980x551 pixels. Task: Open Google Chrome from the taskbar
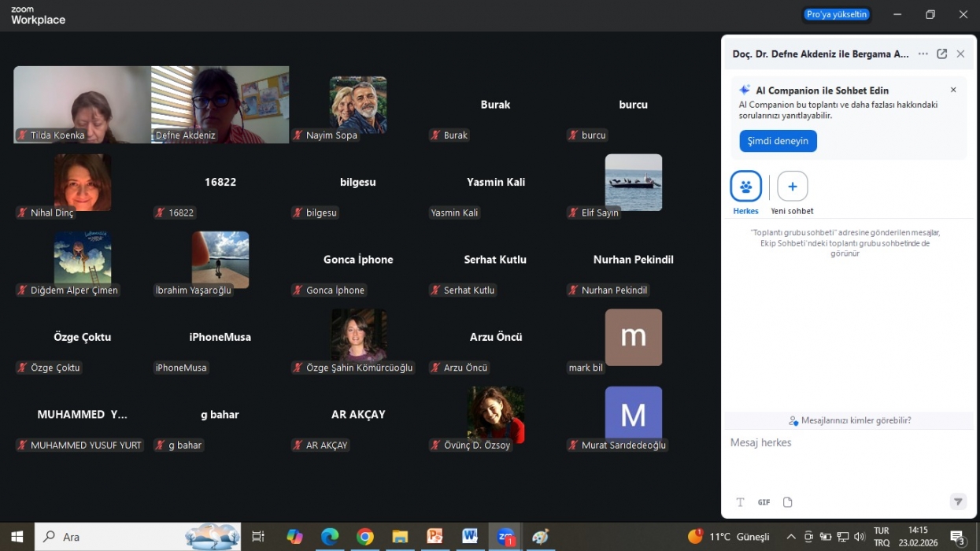[364, 537]
